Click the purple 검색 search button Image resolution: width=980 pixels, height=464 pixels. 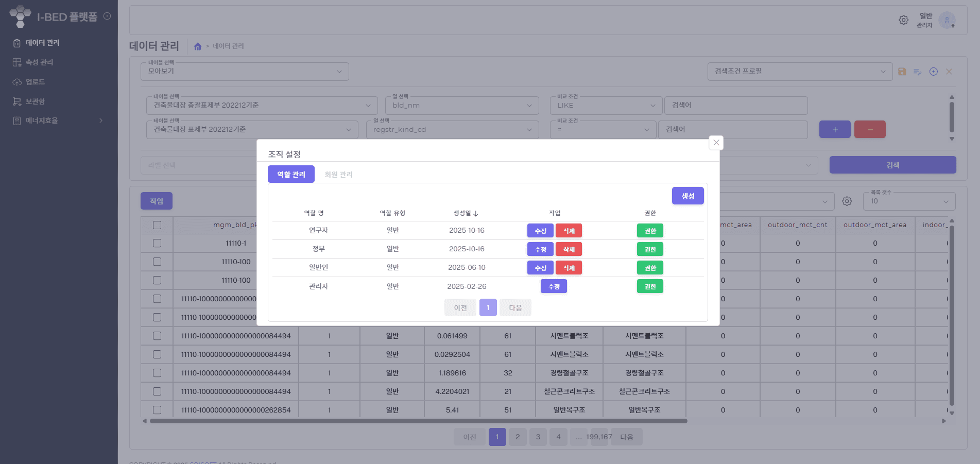pos(892,165)
